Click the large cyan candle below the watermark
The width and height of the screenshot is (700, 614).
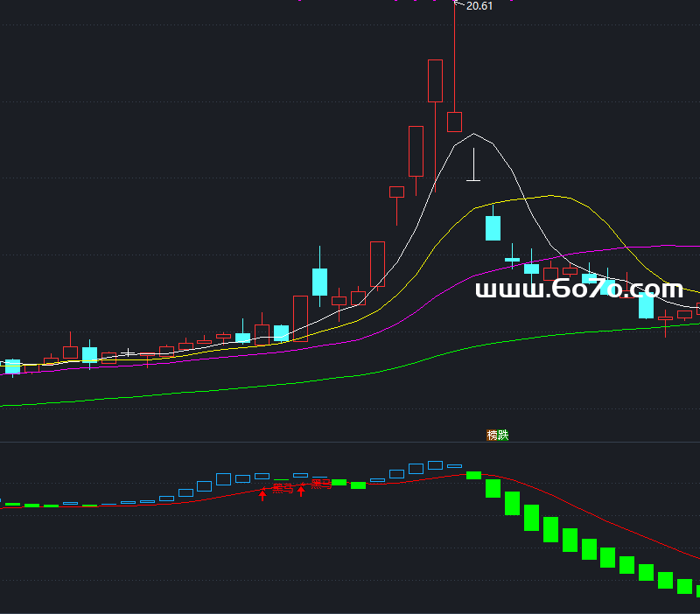click(646, 306)
